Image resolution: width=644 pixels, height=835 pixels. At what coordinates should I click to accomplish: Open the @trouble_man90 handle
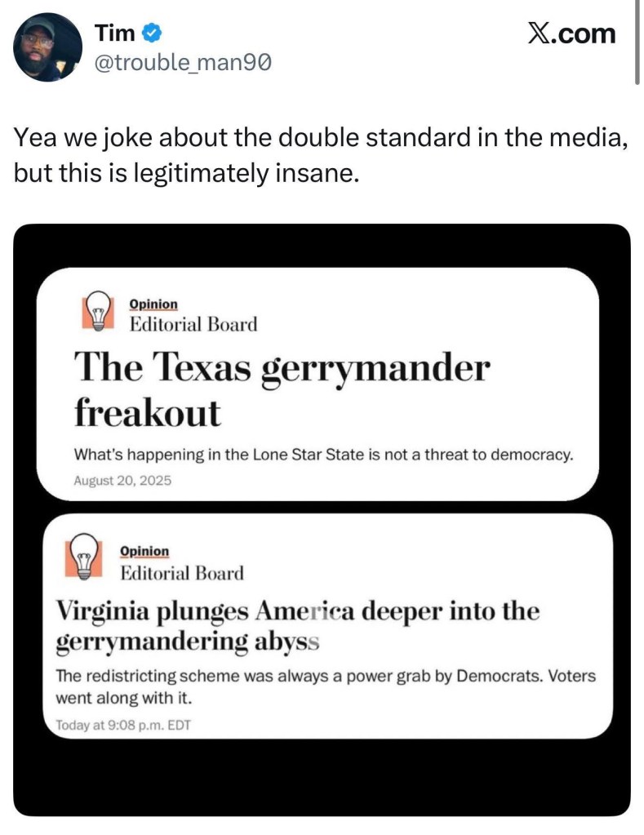point(178,63)
